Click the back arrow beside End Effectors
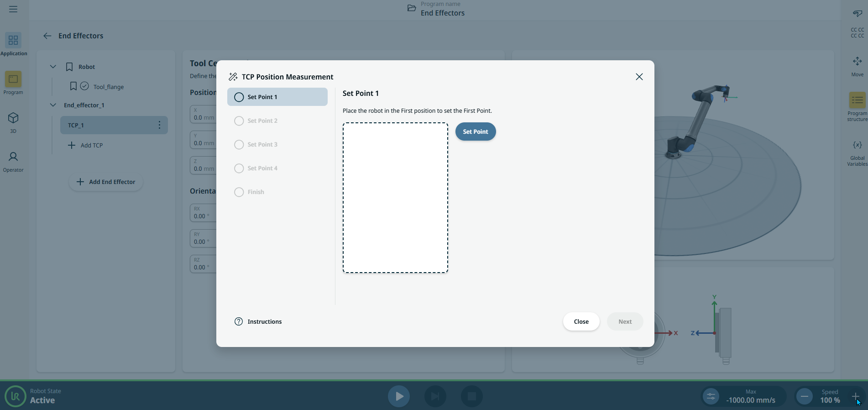 (x=47, y=36)
